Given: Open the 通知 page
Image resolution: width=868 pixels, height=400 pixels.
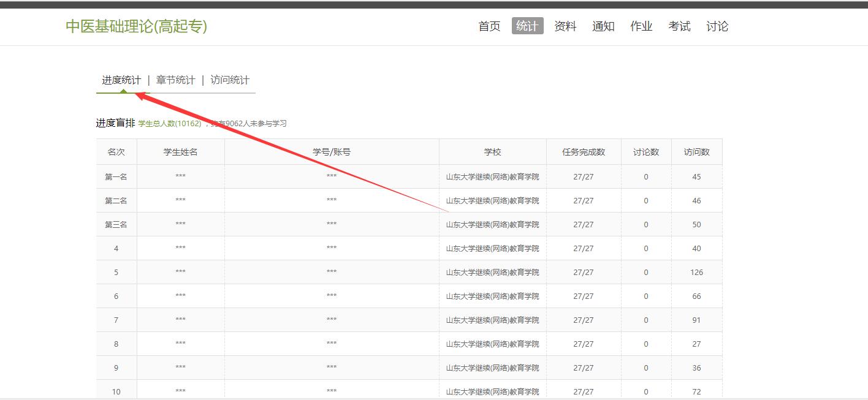Looking at the screenshot, I should tap(603, 26).
